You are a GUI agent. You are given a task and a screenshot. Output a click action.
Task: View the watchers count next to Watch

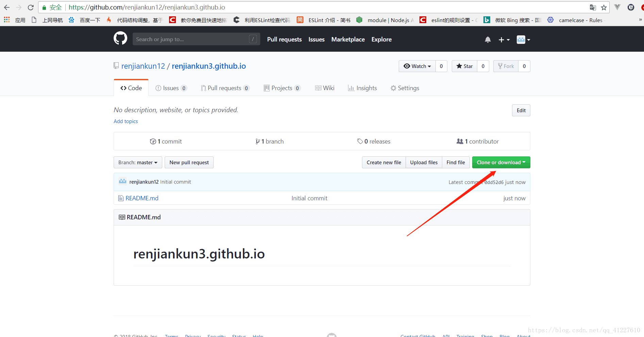pyautogui.click(x=441, y=66)
